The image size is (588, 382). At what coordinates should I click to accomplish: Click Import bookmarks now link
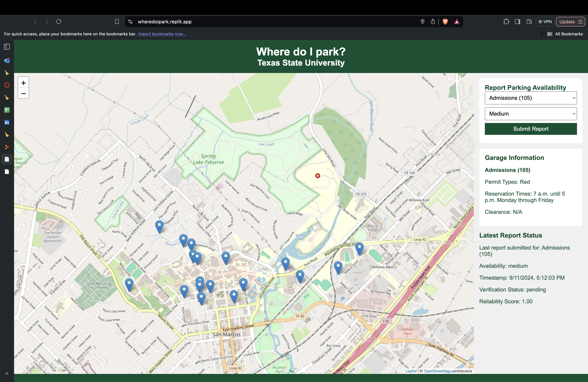point(162,34)
